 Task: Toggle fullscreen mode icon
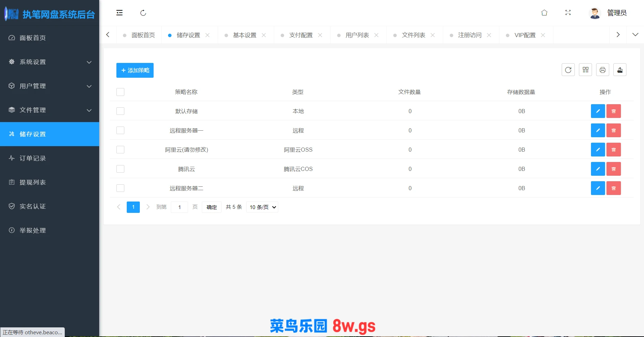[x=568, y=13]
